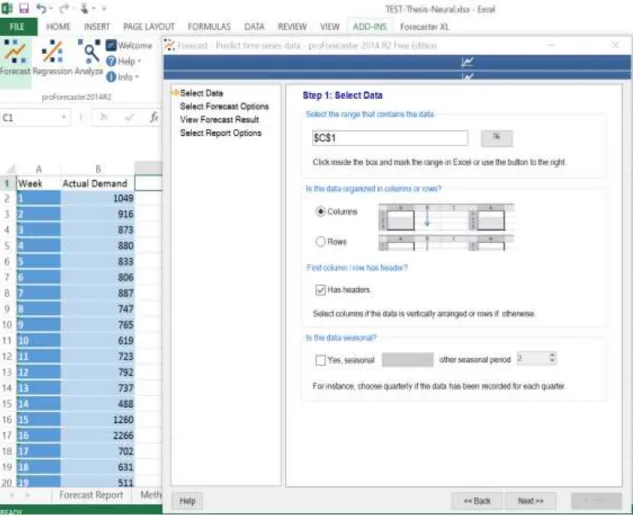
Task: Select row header 10
Action: 7,325
